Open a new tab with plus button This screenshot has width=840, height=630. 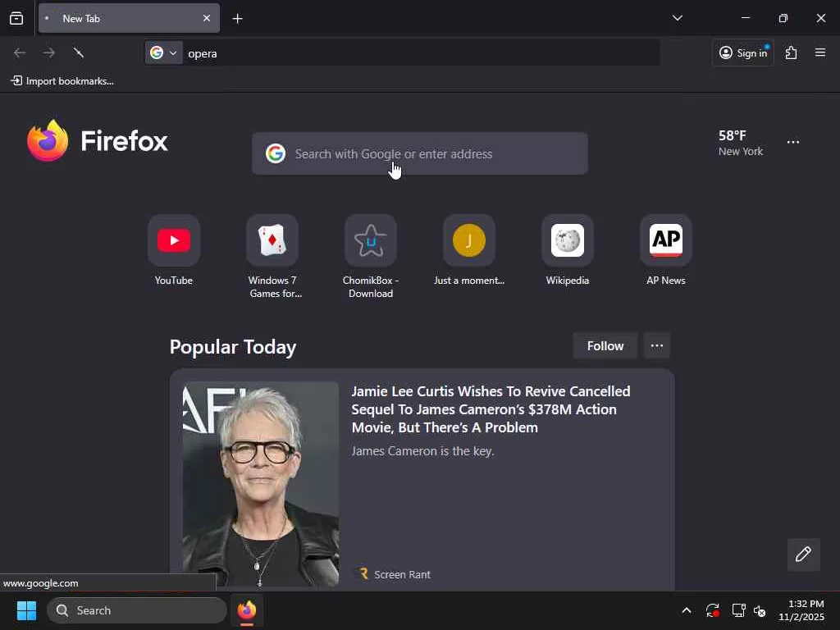pyautogui.click(x=237, y=19)
